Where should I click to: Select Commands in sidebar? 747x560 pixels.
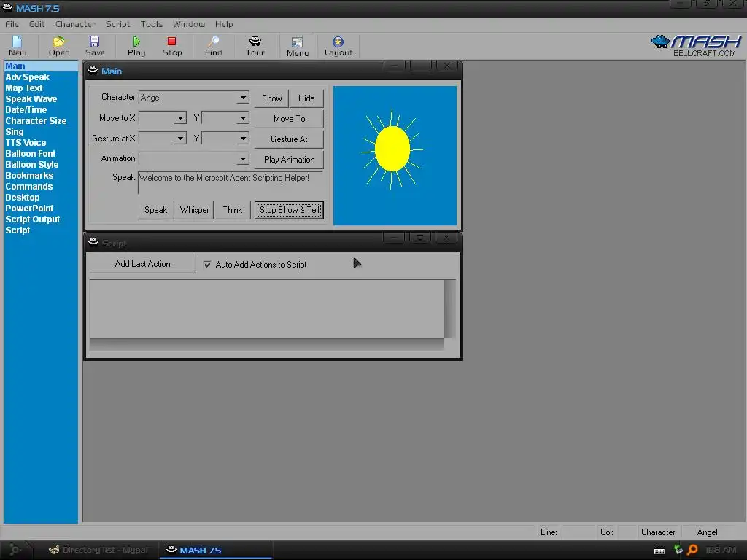pyautogui.click(x=29, y=187)
